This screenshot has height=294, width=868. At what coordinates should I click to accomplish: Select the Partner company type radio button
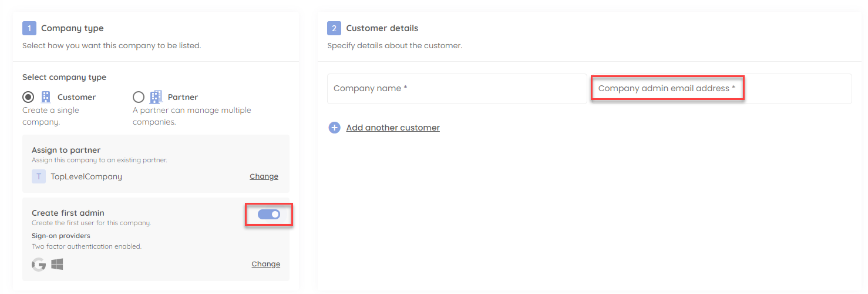click(x=139, y=97)
